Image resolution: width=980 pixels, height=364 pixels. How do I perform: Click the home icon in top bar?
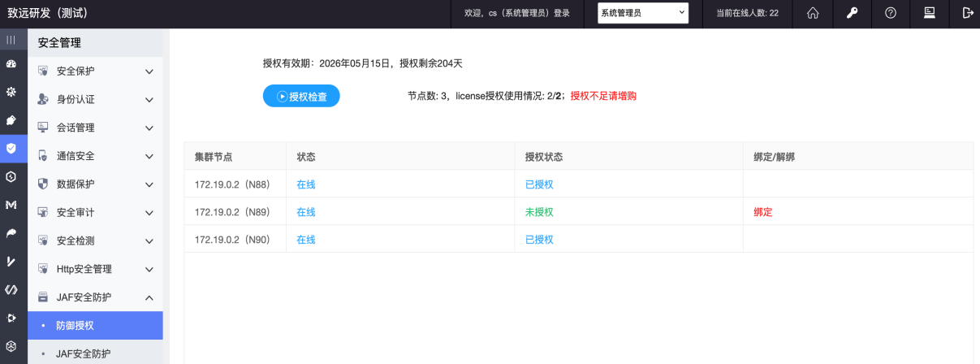pos(813,13)
